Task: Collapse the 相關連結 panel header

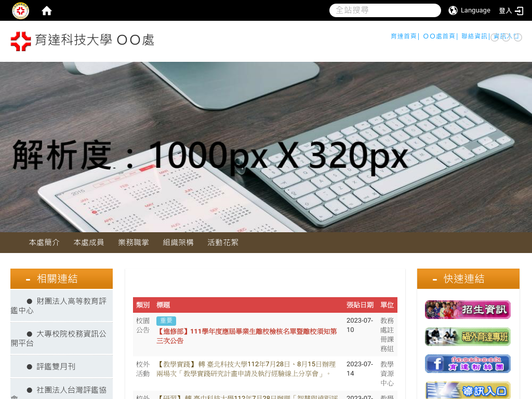Action: [x=61, y=279]
